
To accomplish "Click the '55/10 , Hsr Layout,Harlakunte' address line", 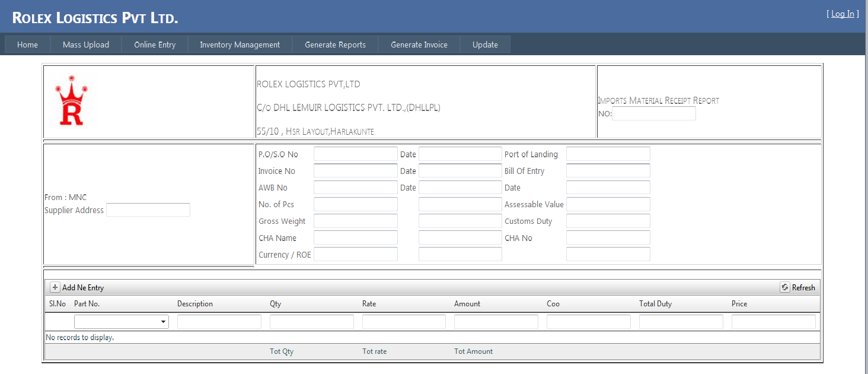I will [315, 131].
